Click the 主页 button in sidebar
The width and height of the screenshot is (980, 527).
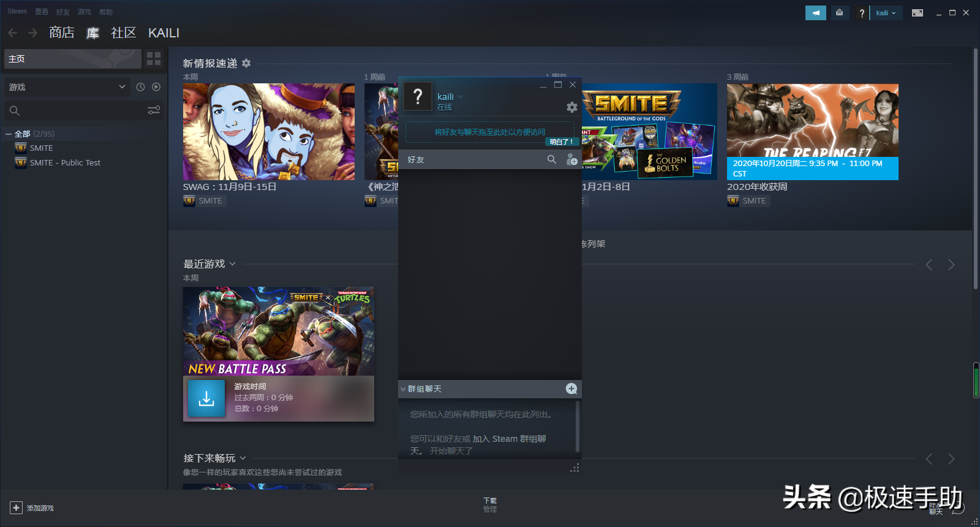click(73, 59)
